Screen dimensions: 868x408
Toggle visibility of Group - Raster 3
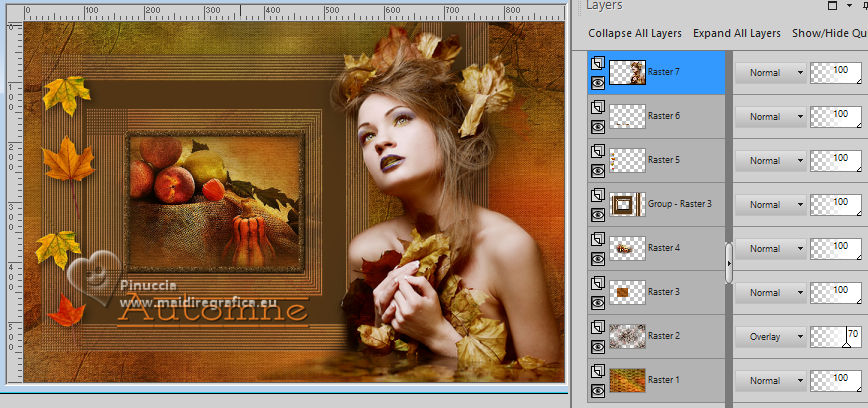(x=597, y=215)
